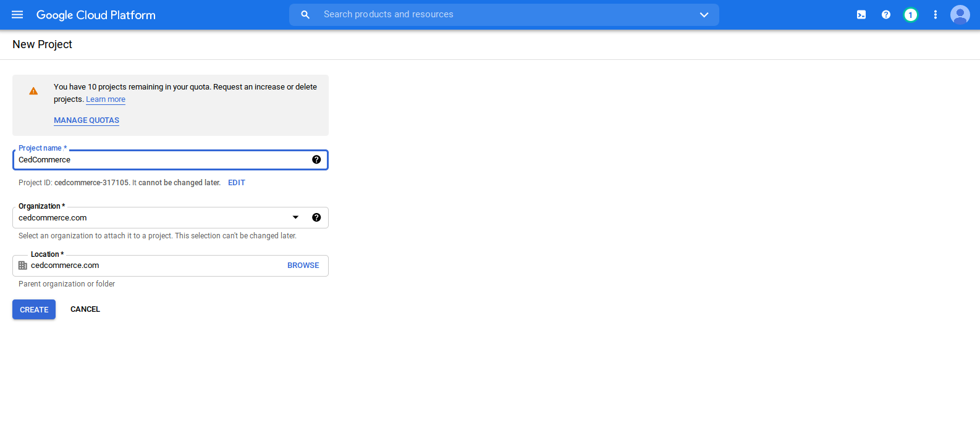Open the Learn more link

106,99
